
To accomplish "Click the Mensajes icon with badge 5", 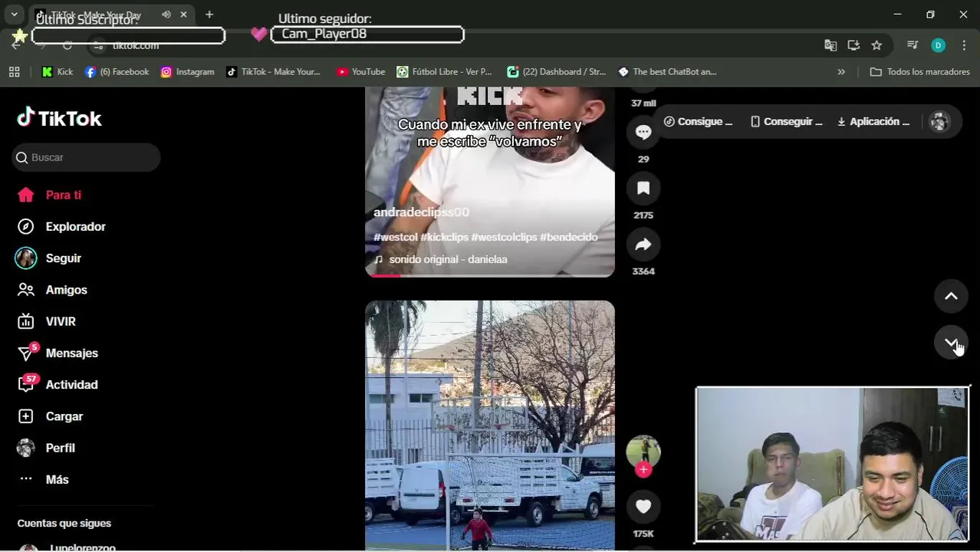I will pos(26,353).
